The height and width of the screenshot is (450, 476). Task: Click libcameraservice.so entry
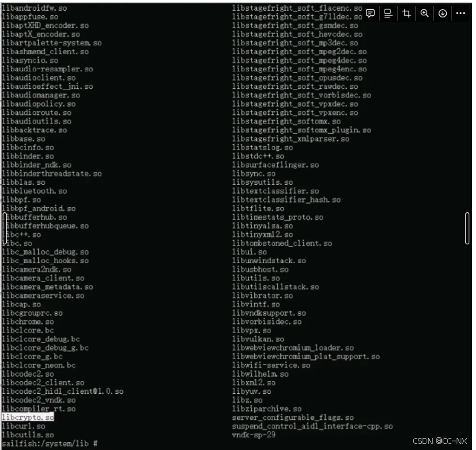pyautogui.click(x=43, y=296)
